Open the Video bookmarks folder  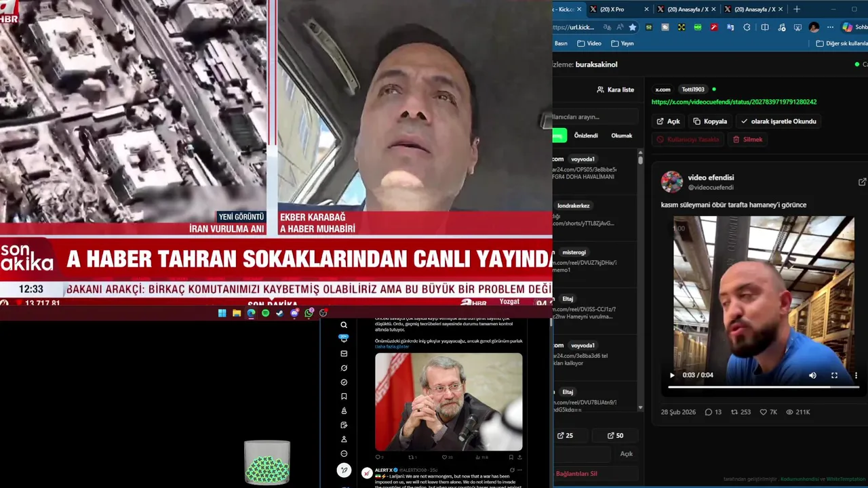(589, 43)
